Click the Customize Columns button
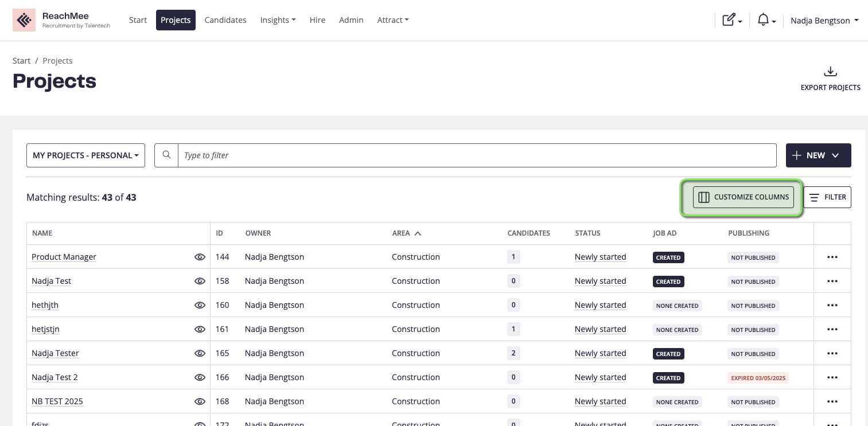This screenshot has height=426, width=868. (x=743, y=197)
